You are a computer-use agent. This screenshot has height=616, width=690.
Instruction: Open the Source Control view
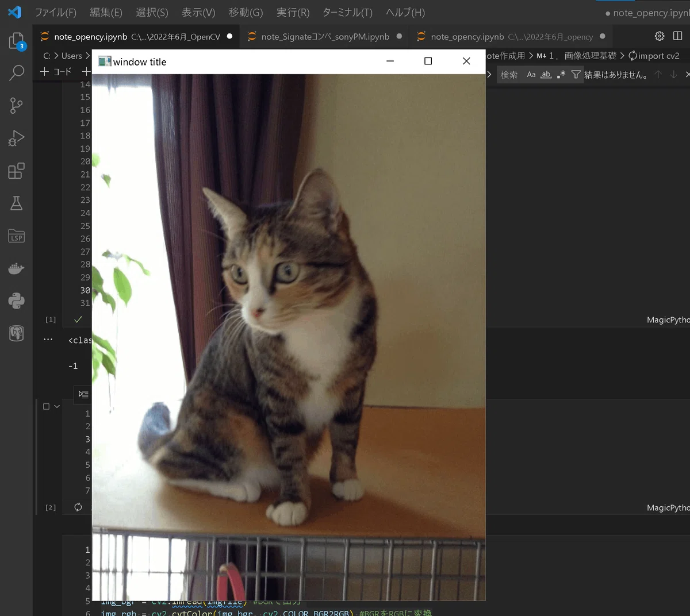[x=16, y=105]
